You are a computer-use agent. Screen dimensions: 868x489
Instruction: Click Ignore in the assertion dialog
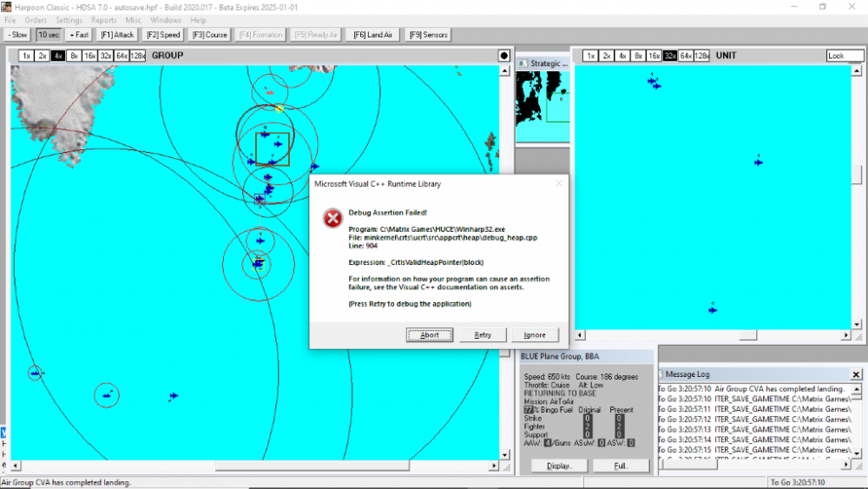pyautogui.click(x=535, y=334)
